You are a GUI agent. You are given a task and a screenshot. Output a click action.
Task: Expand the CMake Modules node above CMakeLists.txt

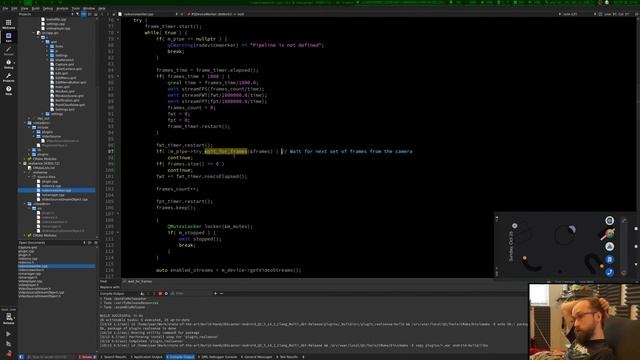(25, 159)
